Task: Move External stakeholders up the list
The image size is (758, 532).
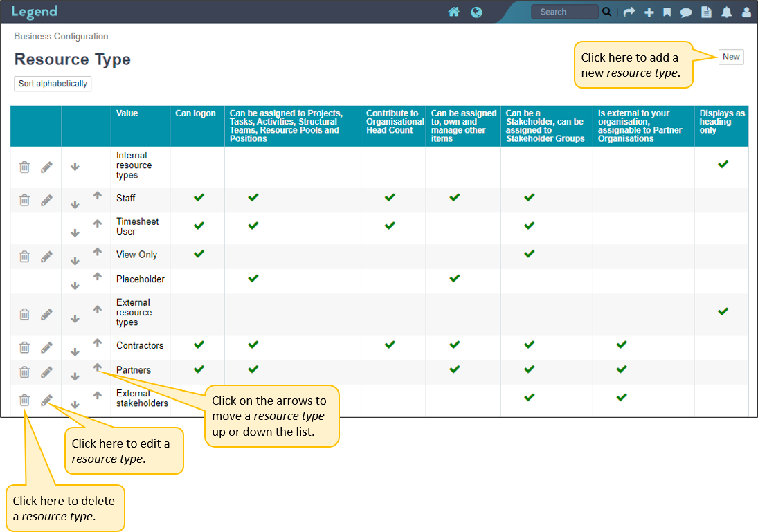Action: coord(98,395)
